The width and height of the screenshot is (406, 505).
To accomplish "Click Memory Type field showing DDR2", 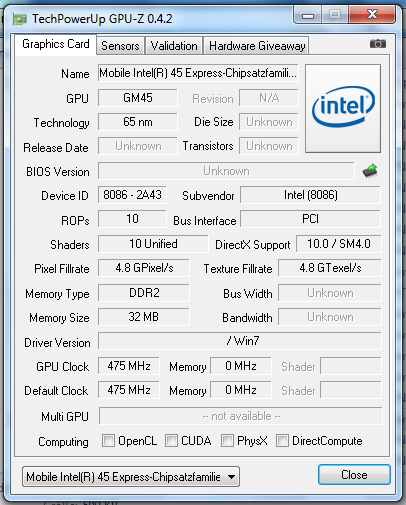I will (144, 293).
